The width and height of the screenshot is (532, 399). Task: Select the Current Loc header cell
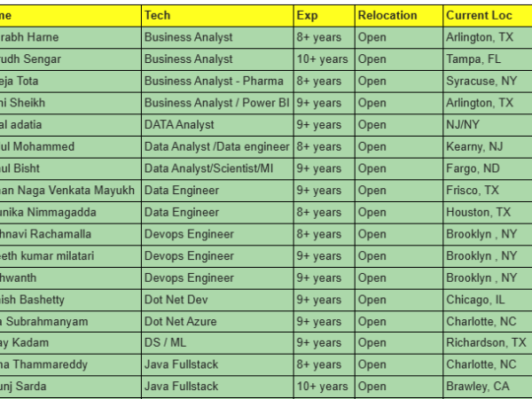tap(486, 16)
